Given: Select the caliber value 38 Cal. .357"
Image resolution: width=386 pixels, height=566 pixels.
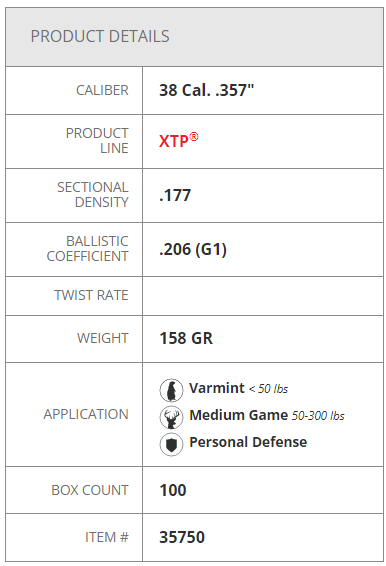Looking at the screenshot, I should pos(207,90).
